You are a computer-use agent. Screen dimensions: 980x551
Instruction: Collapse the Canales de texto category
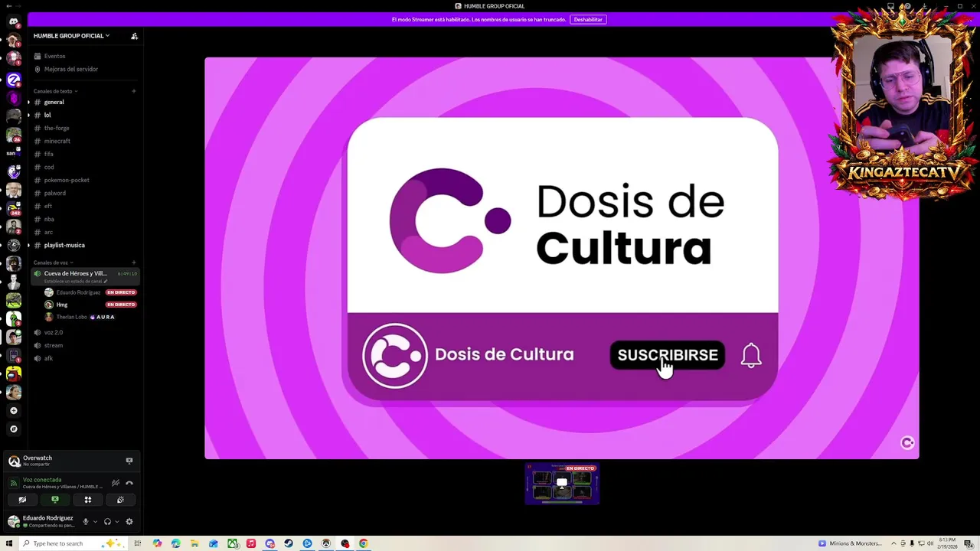[55, 91]
